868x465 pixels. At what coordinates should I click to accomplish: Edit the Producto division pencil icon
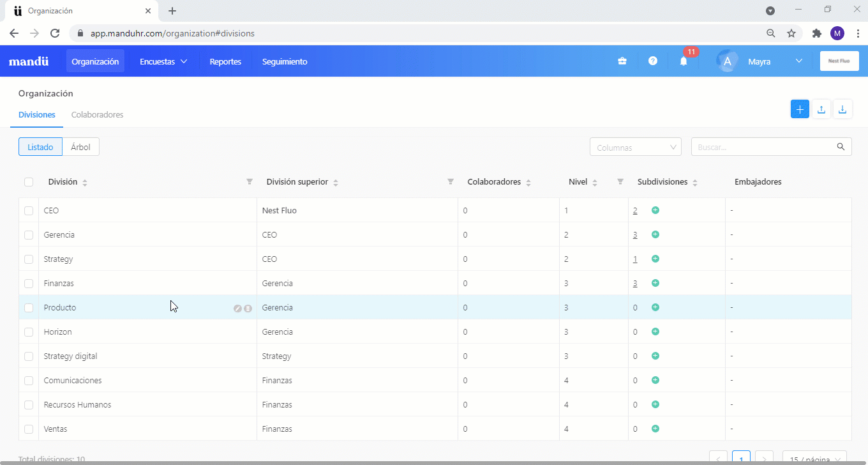(x=237, y=308)
